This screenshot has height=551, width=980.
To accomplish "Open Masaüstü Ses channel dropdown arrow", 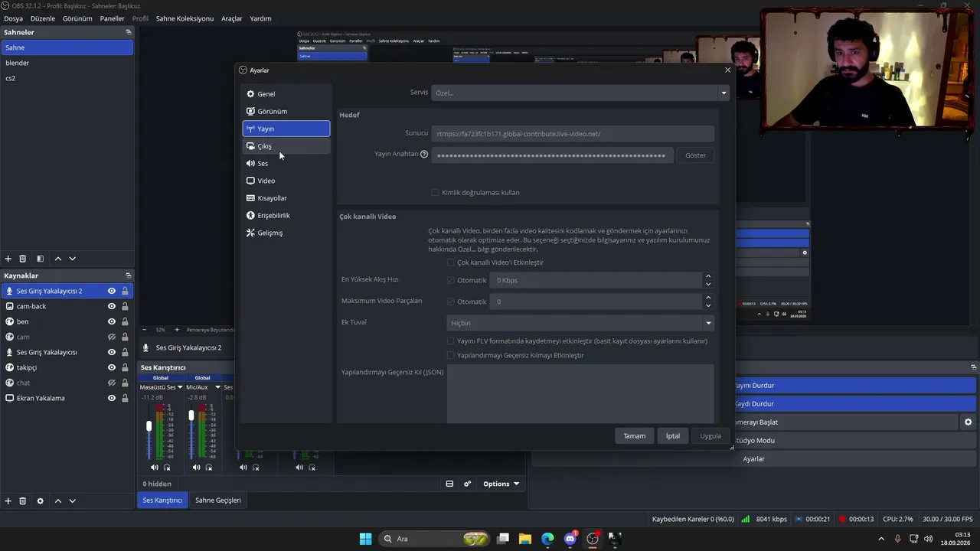I will [180, 387].
